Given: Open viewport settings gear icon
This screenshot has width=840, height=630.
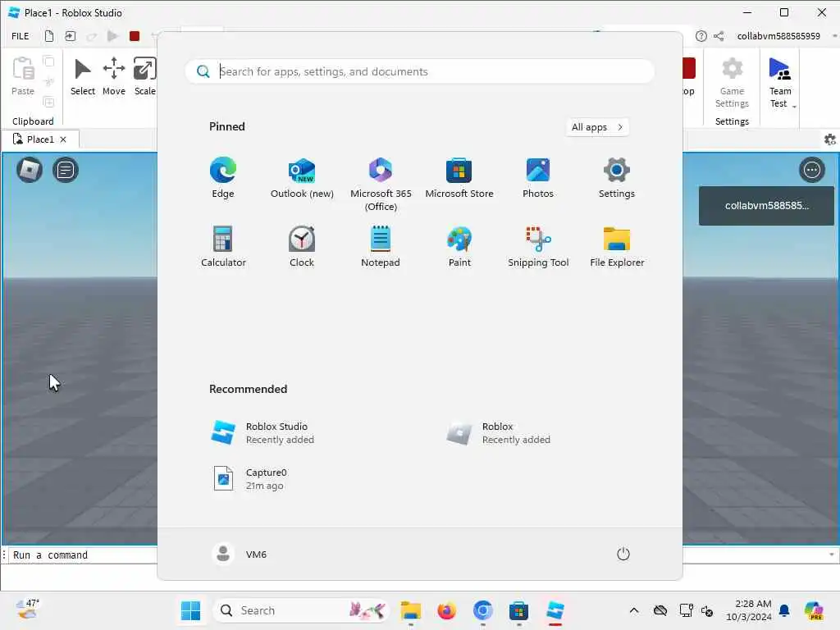Looking at the screenshot, I should 830,139.
